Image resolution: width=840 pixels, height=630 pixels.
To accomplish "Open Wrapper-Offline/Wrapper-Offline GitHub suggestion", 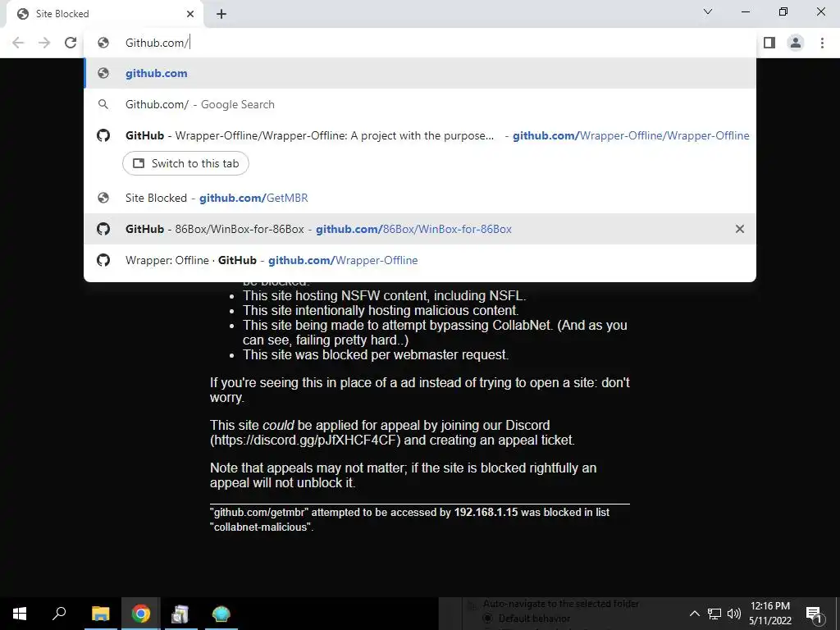I will [419, 135].
